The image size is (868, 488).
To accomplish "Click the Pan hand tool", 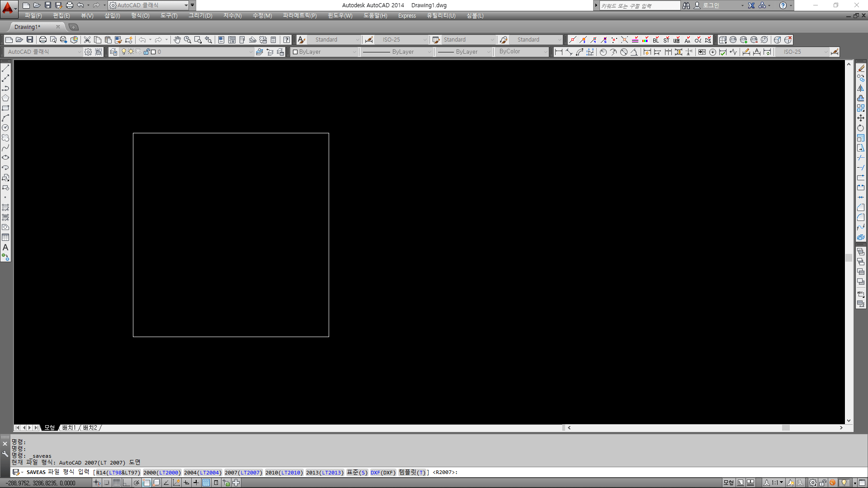I will click(177, 40).
